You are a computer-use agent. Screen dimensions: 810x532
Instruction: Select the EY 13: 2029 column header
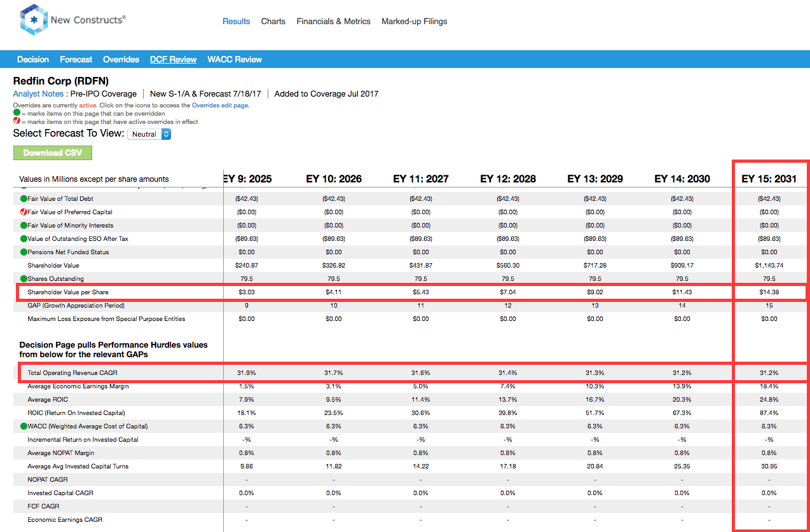click(x=595, y=179)
